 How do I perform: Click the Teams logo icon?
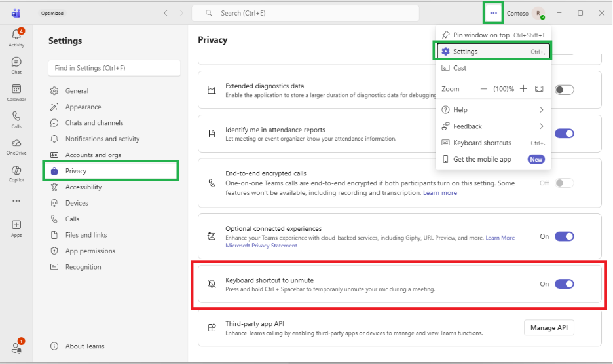(x=16, y=13)
